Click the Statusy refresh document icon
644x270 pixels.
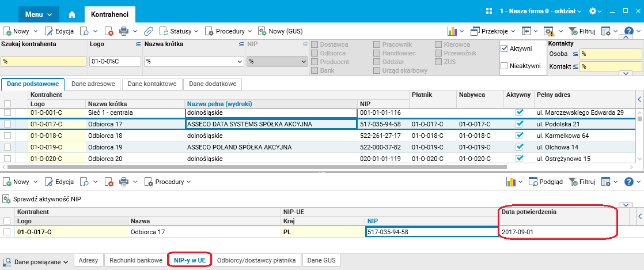pos(164,31)
